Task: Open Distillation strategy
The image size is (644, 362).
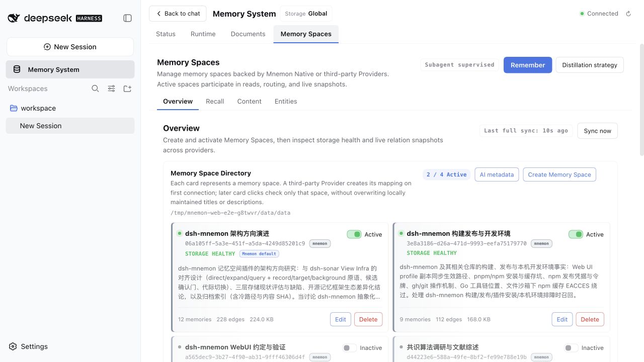Action: [590, 65]
